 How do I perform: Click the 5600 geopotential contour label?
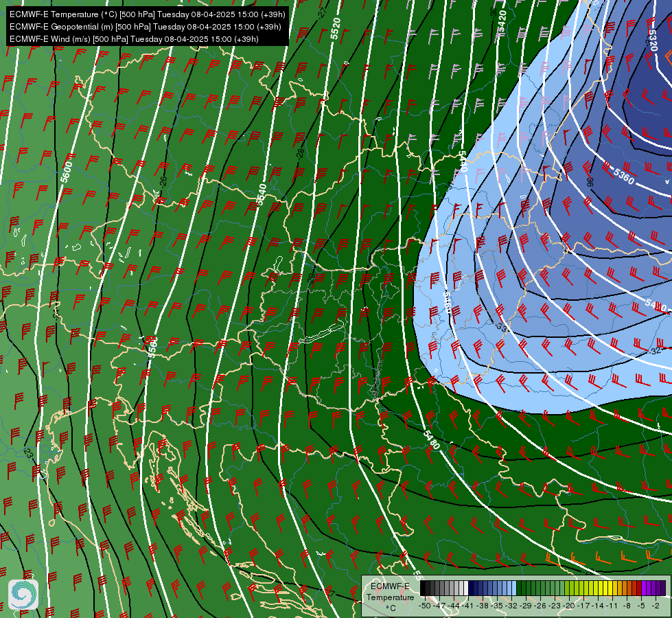67,172
